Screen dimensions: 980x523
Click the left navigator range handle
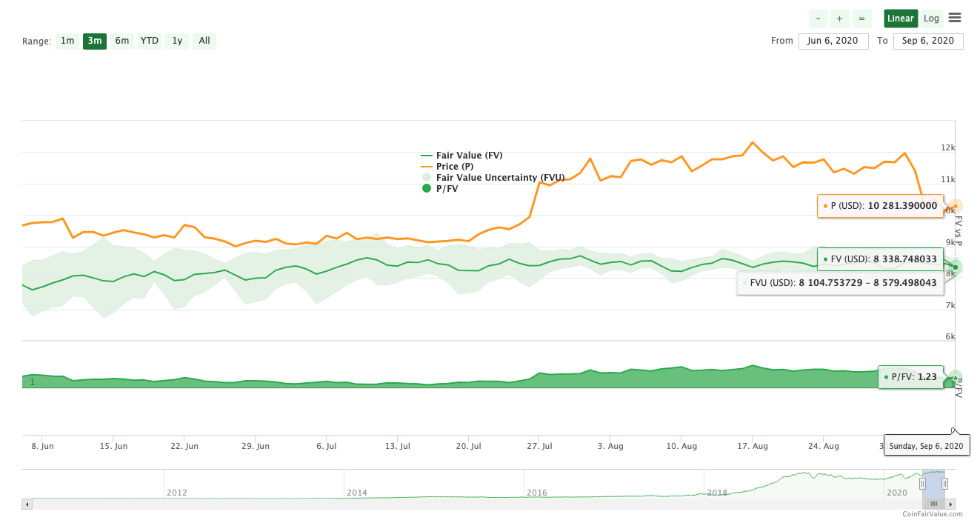pos(922,484)
